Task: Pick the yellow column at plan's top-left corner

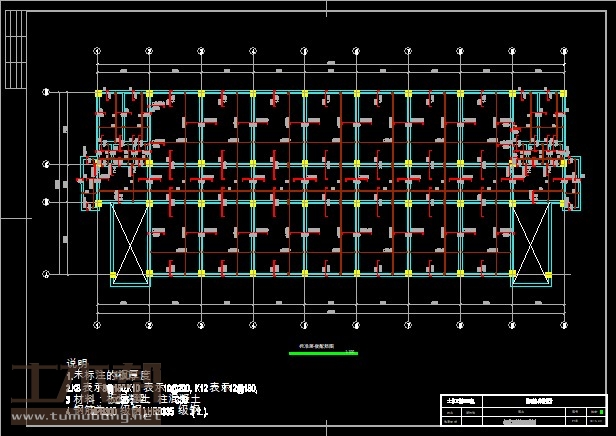Action: [x=98, y=93]
